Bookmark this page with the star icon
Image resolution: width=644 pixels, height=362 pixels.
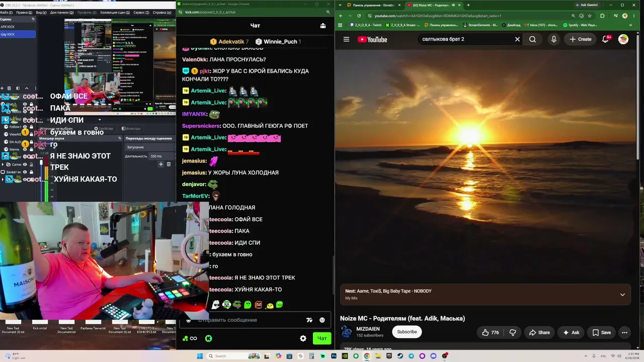coord(590,16)
